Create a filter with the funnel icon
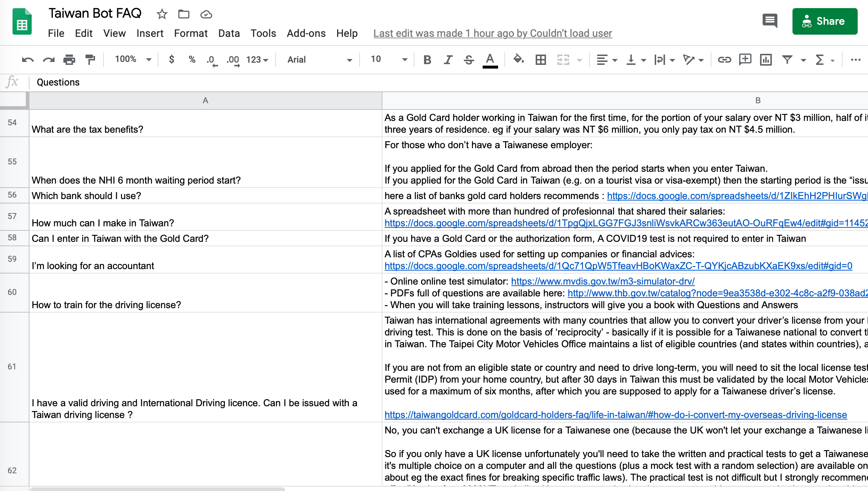Screen dimensions: 868x491 [x=787, y=59]
